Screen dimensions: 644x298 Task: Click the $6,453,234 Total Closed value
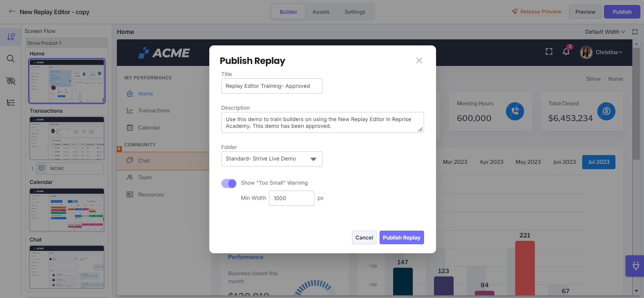coord(570,118)
